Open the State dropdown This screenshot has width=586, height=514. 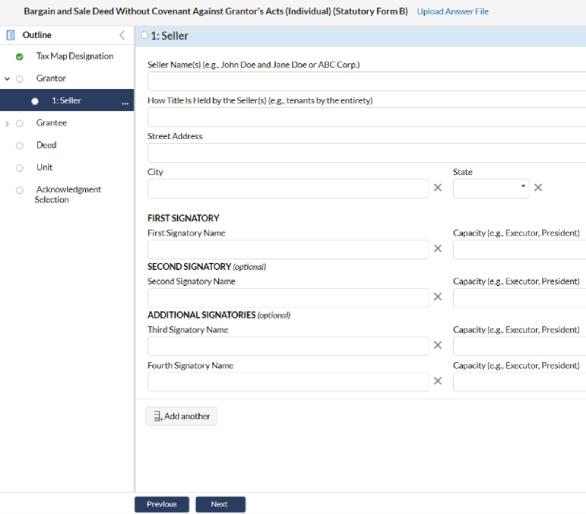click(x=491, y=188)
